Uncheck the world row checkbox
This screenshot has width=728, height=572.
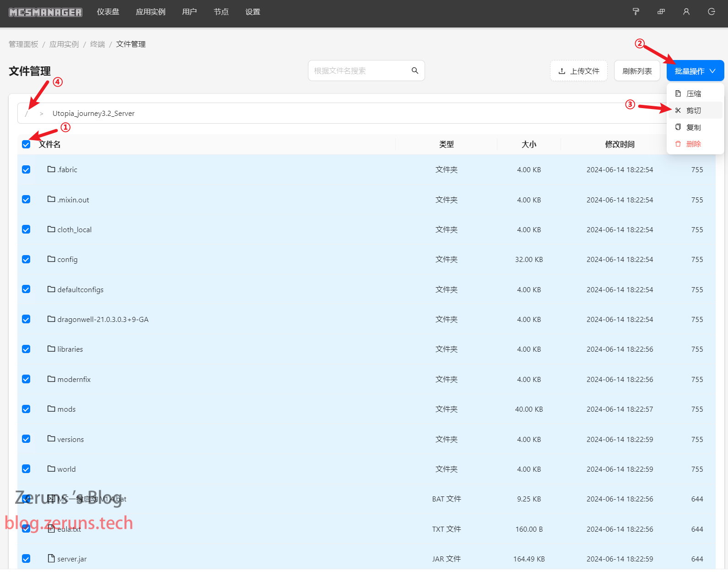point(26,469)
